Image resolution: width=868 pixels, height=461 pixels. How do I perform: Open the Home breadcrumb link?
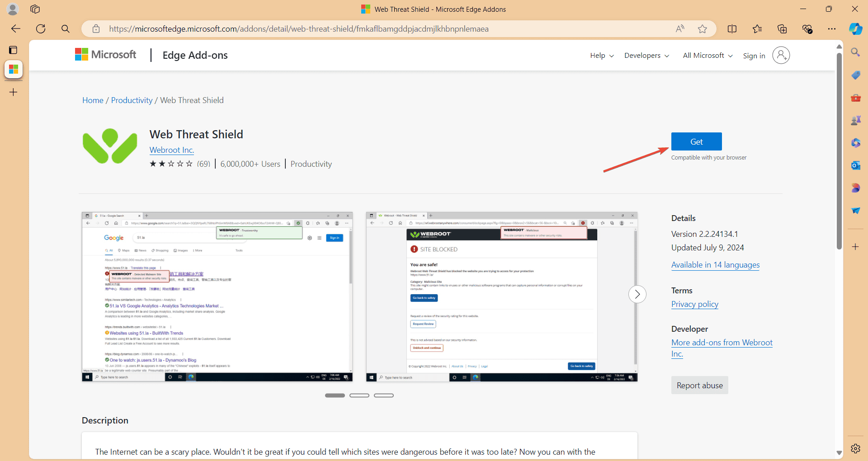[x=93, y=100]
